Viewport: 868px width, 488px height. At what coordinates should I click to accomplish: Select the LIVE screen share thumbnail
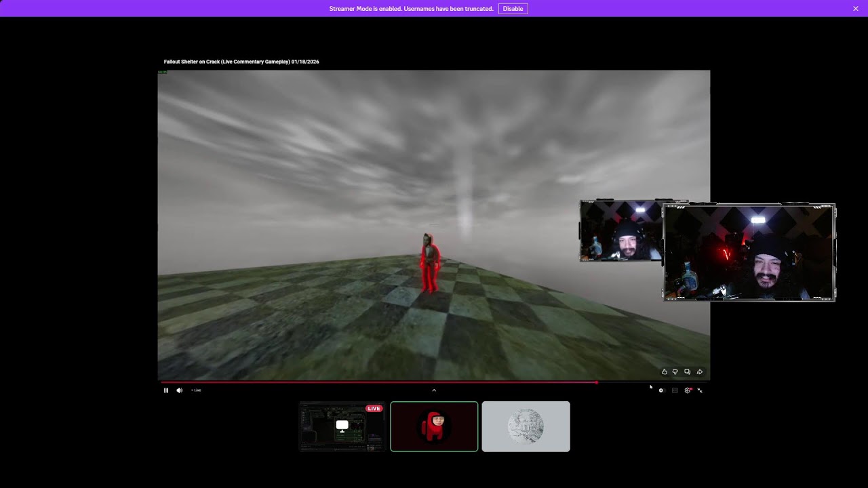click(x=342, y=426)
